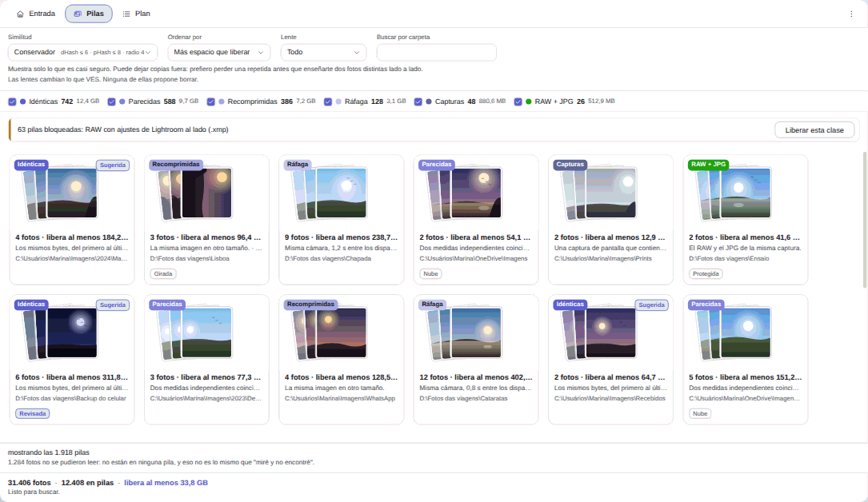Click the home icon on Entrada
The width and height of the screenshot is (868, 502).
click(x=21, y=14)
